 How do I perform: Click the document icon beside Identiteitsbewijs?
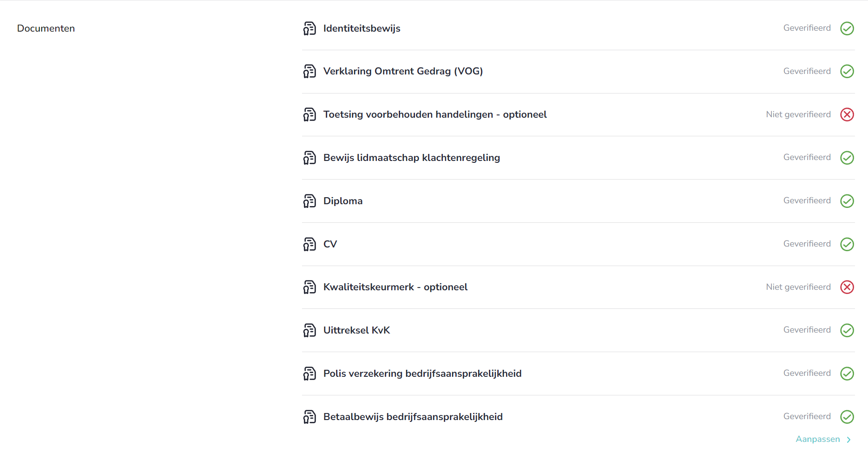pos(309,28)
